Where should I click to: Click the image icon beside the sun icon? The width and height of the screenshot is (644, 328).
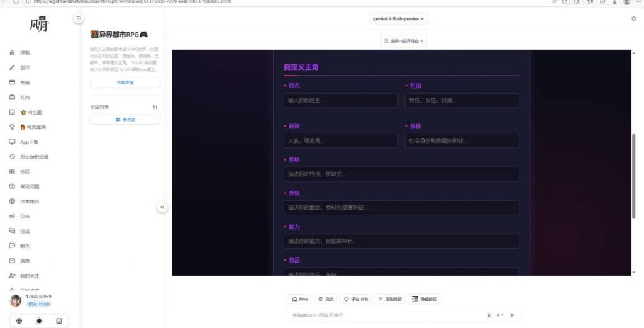click(59, 320)
